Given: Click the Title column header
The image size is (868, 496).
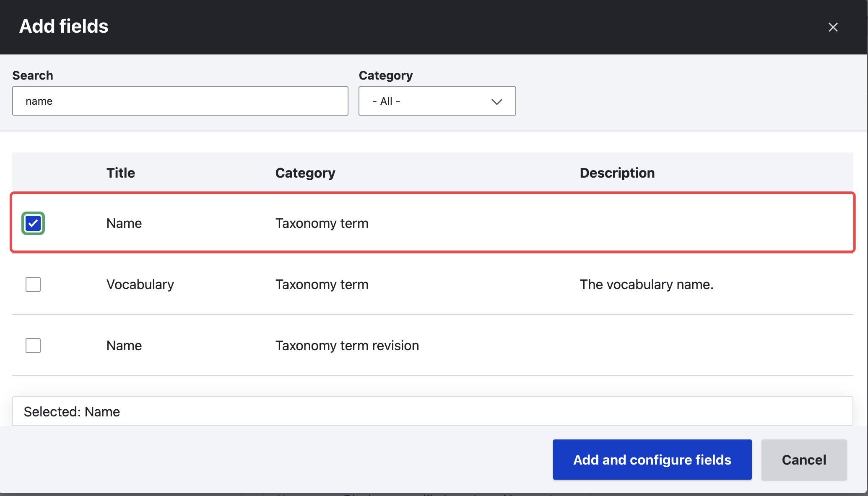Looking at the screenshot, I should click(121, 173).
